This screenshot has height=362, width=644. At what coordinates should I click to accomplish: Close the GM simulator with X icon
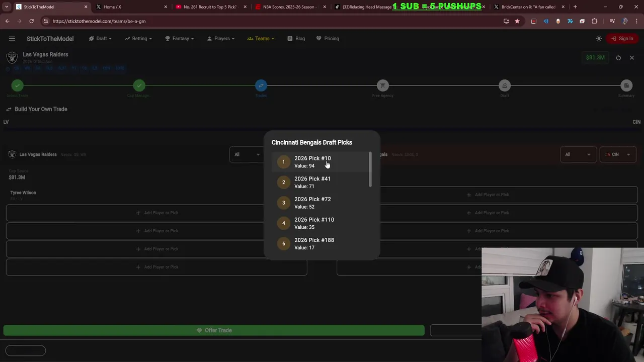tap(632, 58)
